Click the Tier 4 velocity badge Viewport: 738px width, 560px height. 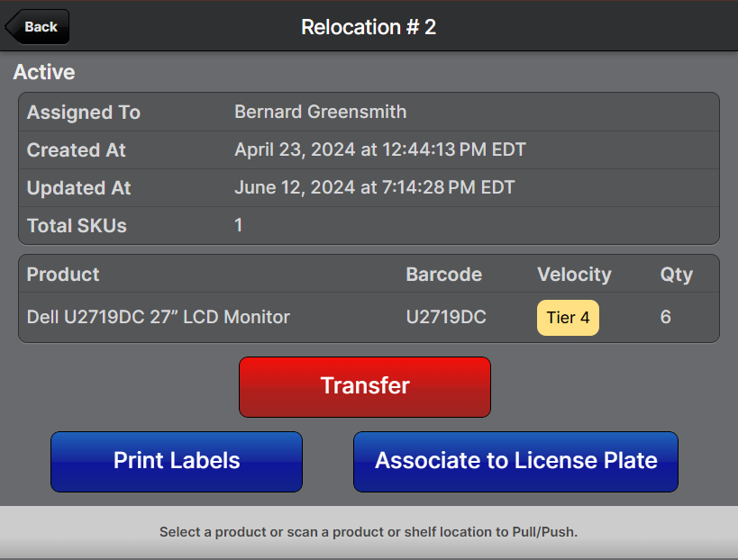(x=568, y=318)
